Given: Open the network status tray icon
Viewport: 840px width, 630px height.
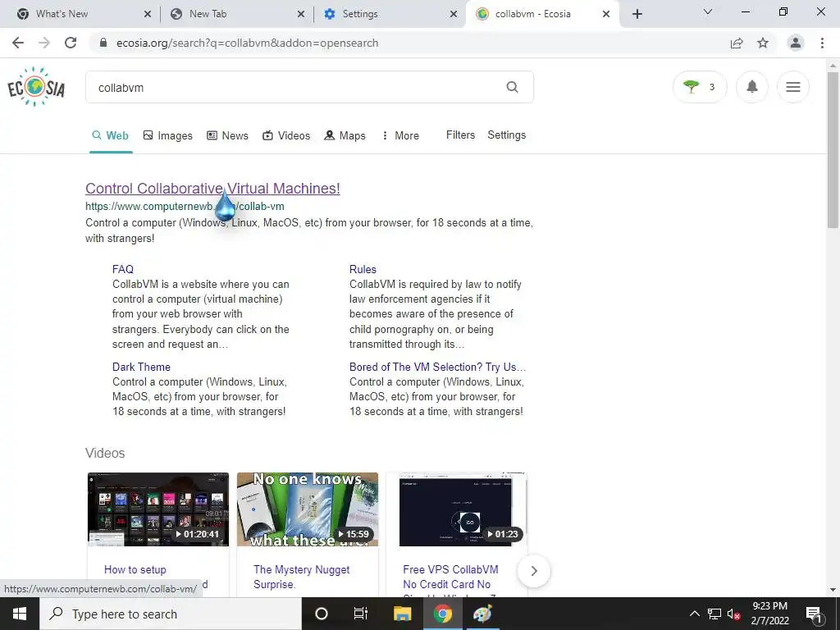Looking at the screenshot, I should point(714,614).
